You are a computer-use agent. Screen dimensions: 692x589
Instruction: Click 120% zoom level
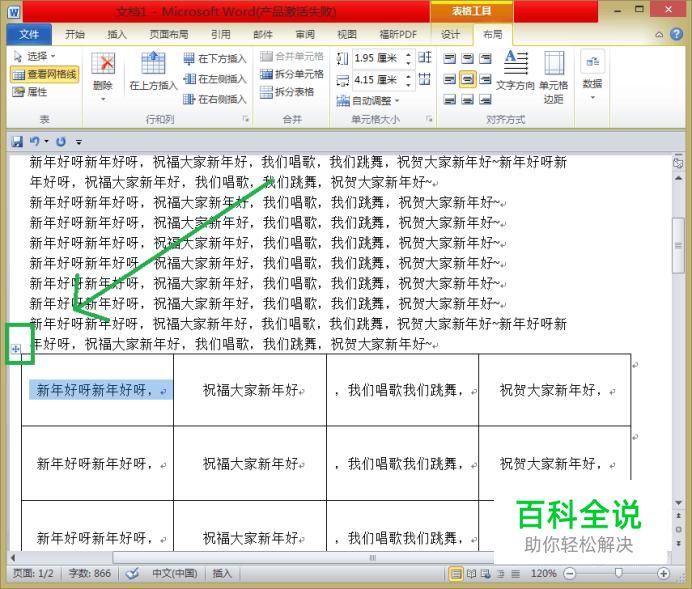(544, 574)
